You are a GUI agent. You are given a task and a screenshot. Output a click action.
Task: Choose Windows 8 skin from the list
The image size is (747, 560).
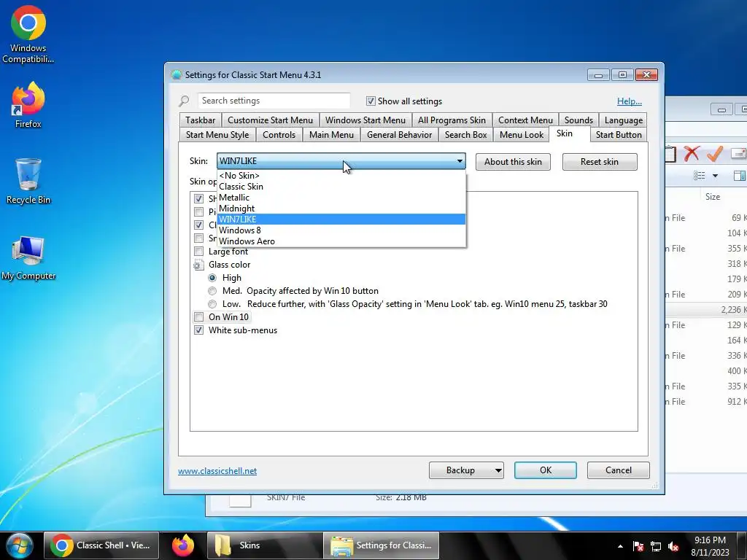point(341,230)
